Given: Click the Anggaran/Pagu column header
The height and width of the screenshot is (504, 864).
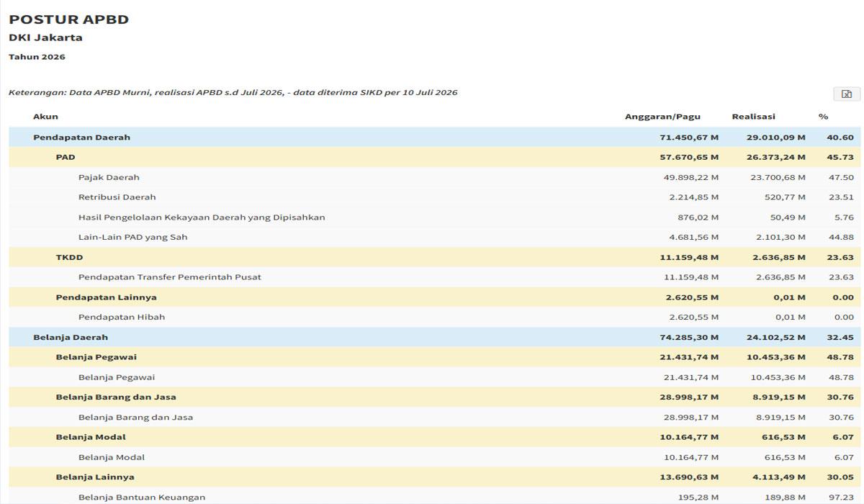Looking at the screenshot, I should pyautogui.click(x=662, y=117).
